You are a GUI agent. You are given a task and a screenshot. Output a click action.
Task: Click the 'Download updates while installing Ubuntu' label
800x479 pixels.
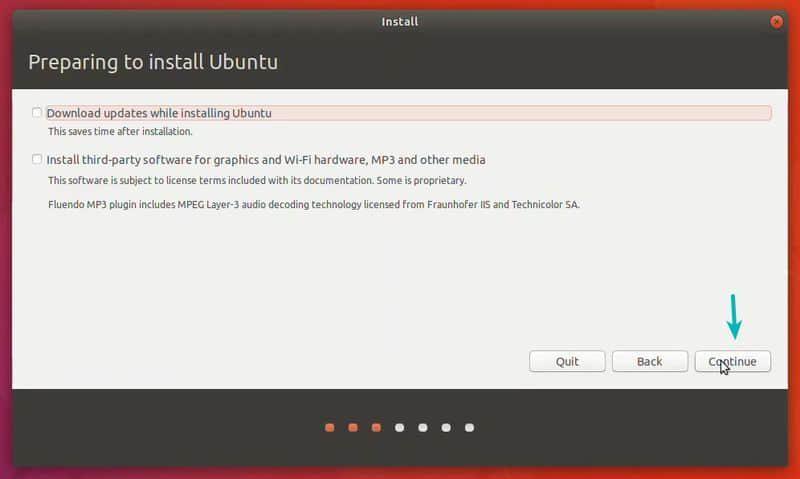[159, 113]
